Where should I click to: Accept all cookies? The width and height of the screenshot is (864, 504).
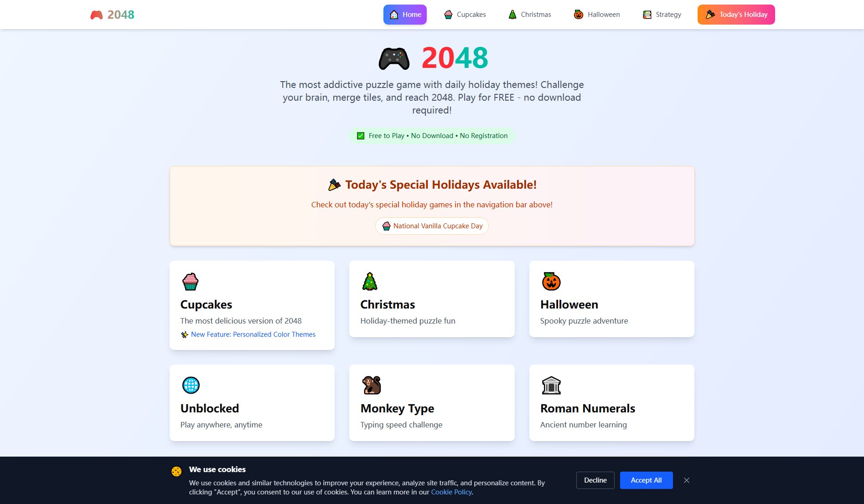coord(646,480)
